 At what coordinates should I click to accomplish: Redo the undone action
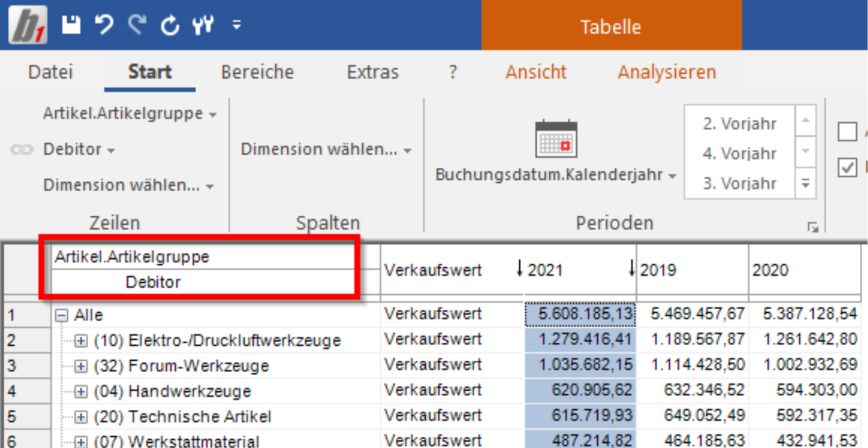(137, 25)
